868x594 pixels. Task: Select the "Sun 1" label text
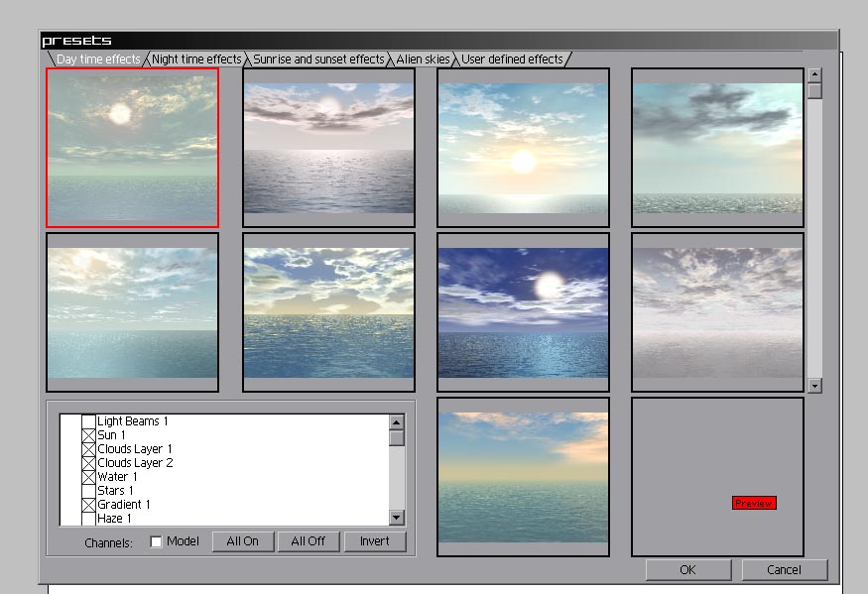(x=111, y=435)
